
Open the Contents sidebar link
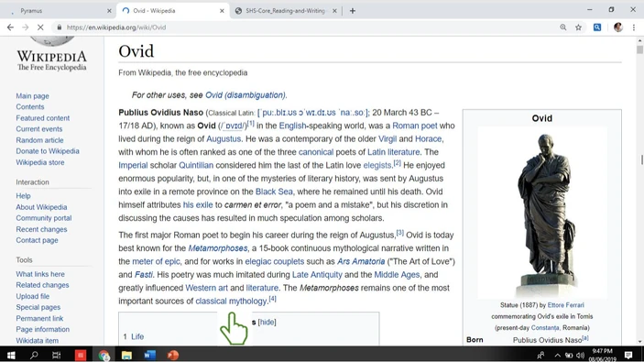click(x=30, y=106)
